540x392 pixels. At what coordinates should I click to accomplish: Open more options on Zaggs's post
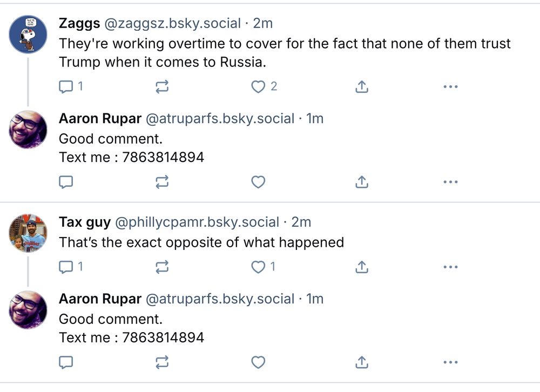[x=450, y=86]
